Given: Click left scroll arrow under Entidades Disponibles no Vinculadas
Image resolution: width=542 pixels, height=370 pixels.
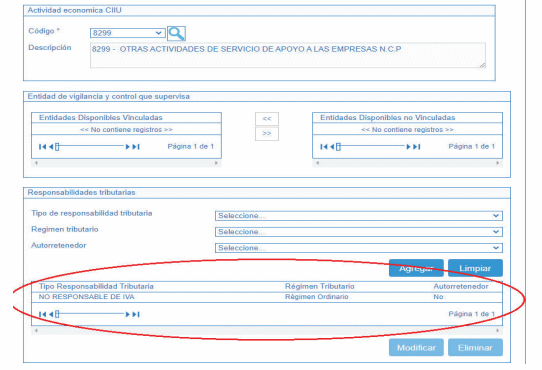Looking at the screenshot, I should pyautogui.click(x=317, y=163).
